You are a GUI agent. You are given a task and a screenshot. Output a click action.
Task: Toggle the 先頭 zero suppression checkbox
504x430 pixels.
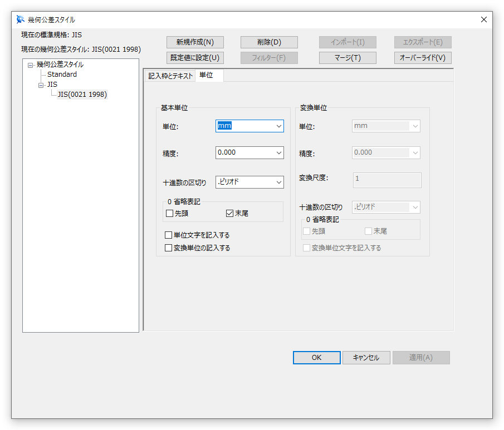tap(170, 213)
